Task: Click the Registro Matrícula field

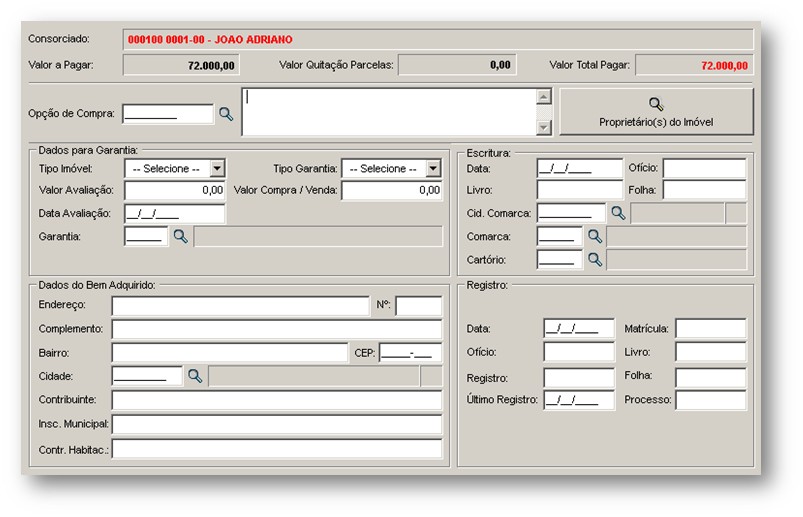Action: (711, 328)
